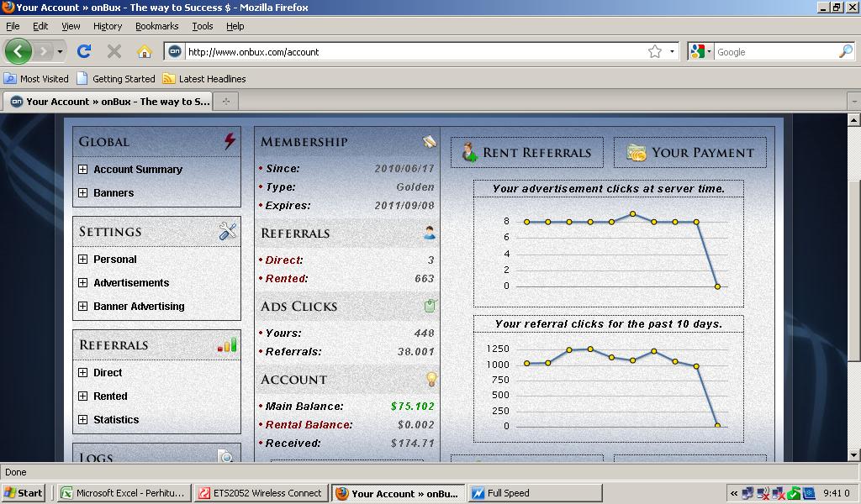The image size is (861, 504).
Task: Open the Most Visited bookmarks folder
Action: tap(36, 78)
